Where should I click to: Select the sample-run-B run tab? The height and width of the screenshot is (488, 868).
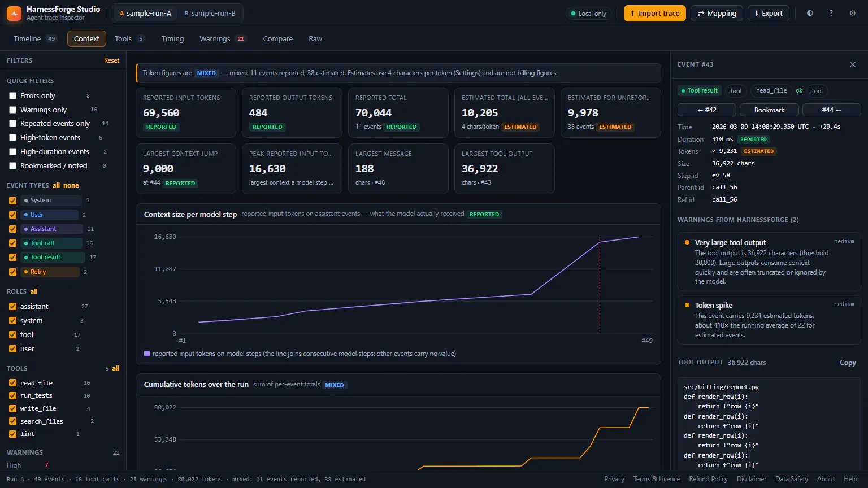210,13
